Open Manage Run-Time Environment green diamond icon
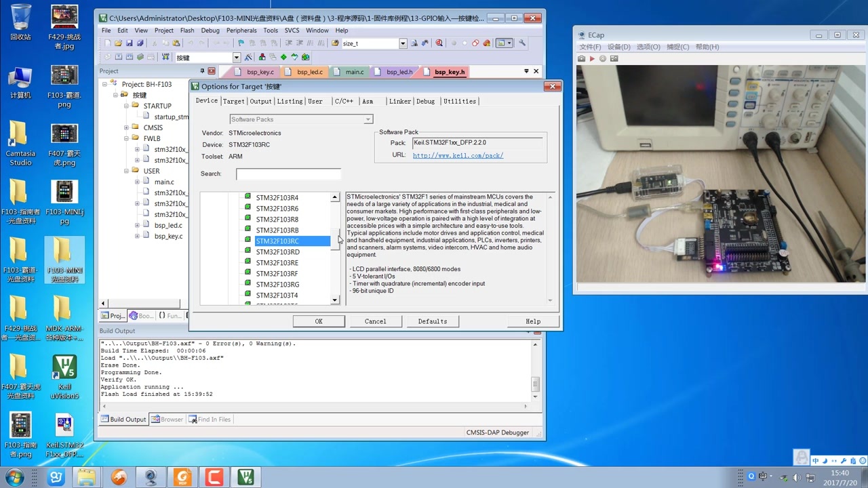This screenshot has height=488, width=868. (x=283, y=58)
